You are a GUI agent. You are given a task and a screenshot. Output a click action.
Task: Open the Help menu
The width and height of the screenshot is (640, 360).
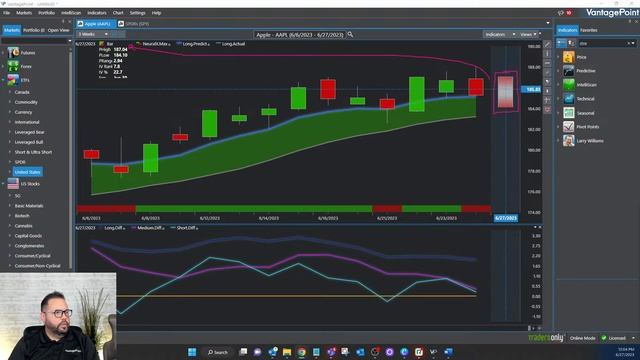click(x=156, y=13)
